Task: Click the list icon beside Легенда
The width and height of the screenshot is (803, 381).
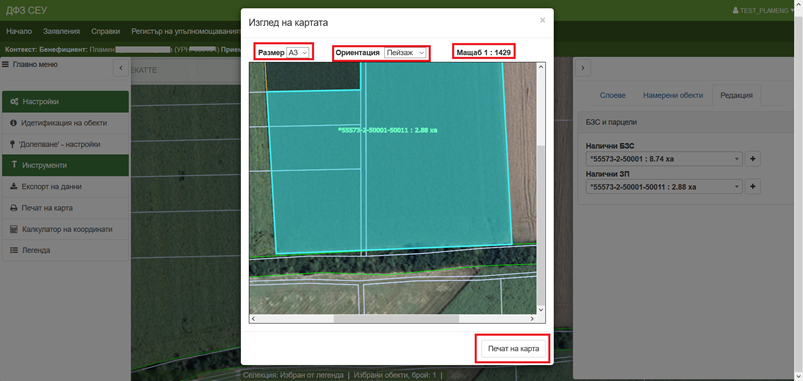Action: click(x=14, y=250)
